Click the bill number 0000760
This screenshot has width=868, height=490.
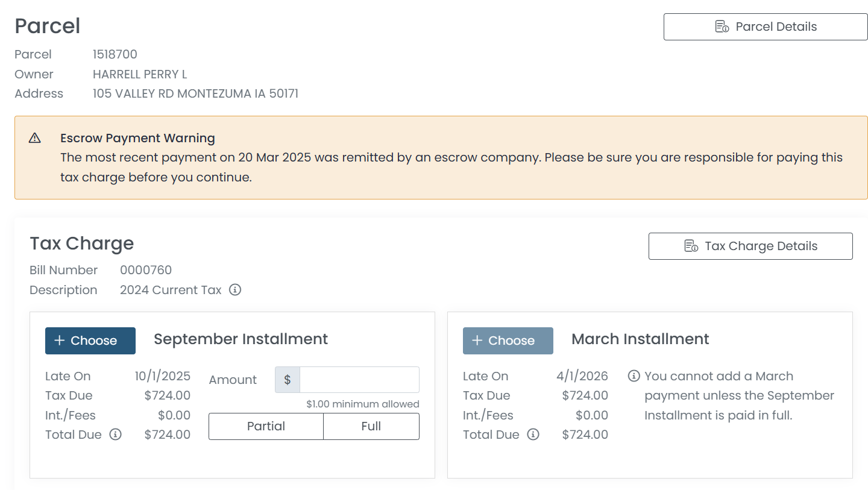(x=146, y=270)
